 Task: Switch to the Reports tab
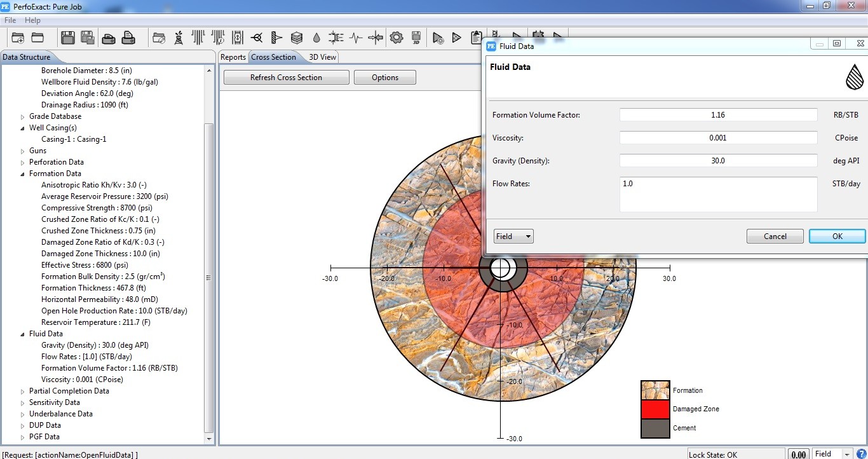click(233, 57)
